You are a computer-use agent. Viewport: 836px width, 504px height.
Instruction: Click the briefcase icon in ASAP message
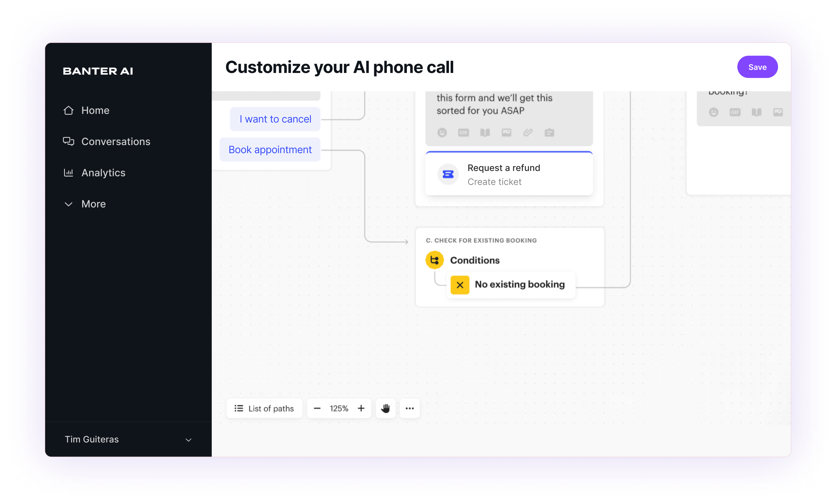pyautogui.click(x=549, y=133)
